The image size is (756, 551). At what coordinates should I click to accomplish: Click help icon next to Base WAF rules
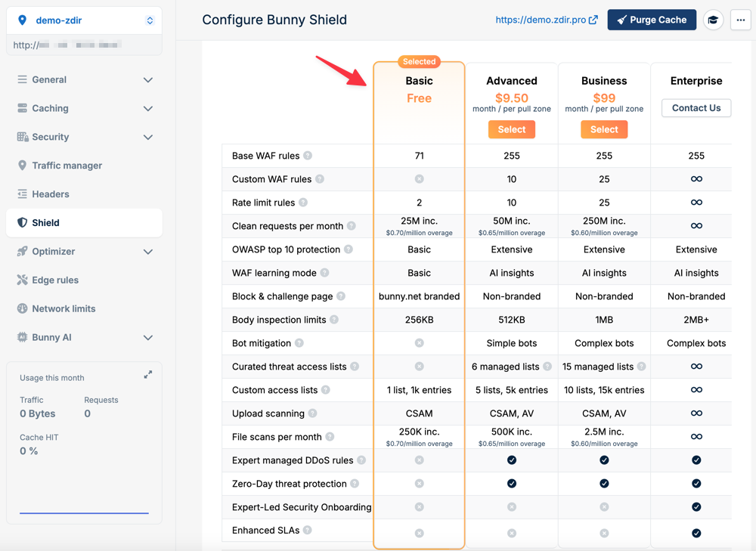coord(308,156)
